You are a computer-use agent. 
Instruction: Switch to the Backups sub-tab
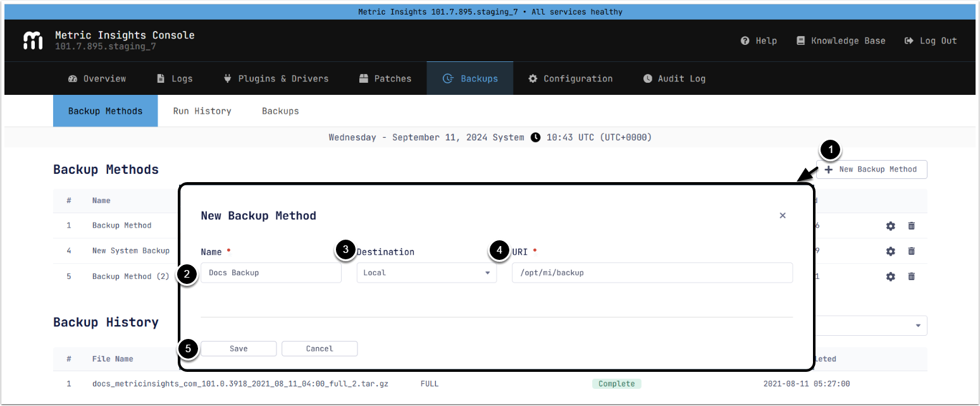(280, 111)
